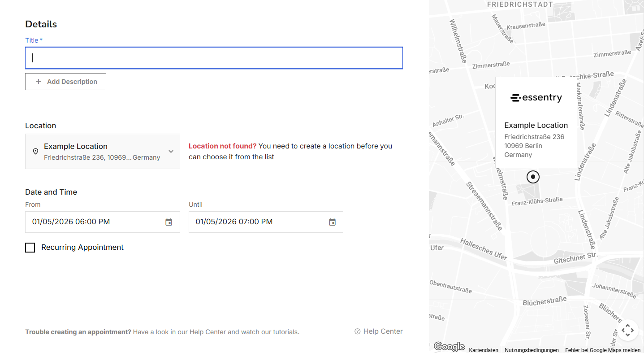Open the Example Location dropdown

pos(103,152)
